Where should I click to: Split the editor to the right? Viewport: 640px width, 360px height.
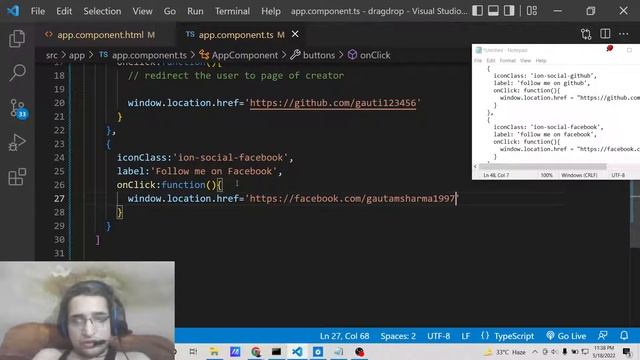pyautogui.click(x=605, y=34)
